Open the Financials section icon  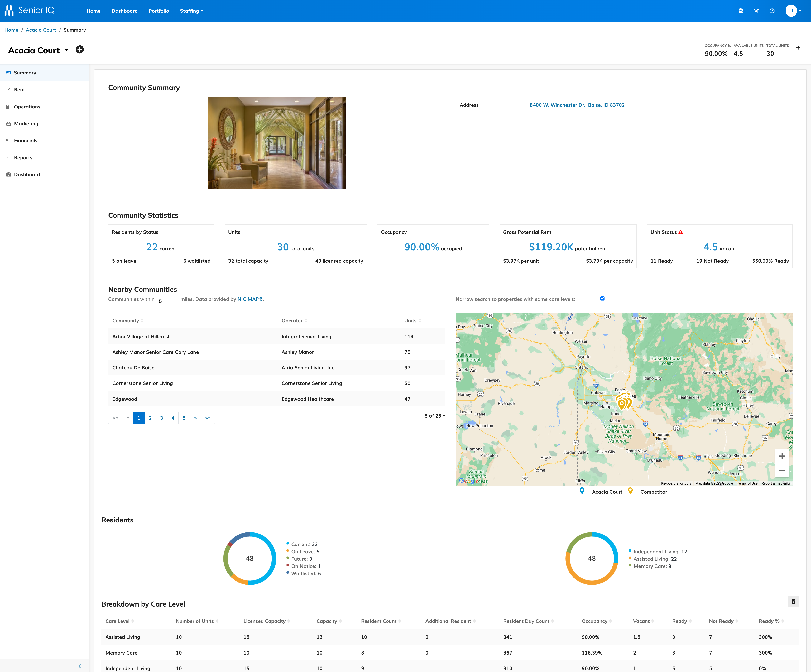click(7, 141)
